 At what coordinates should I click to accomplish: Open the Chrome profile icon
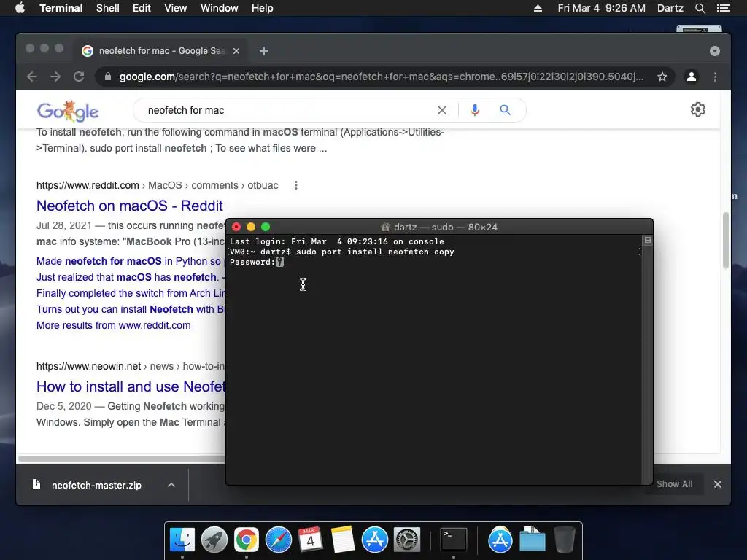tap(692, 77)
